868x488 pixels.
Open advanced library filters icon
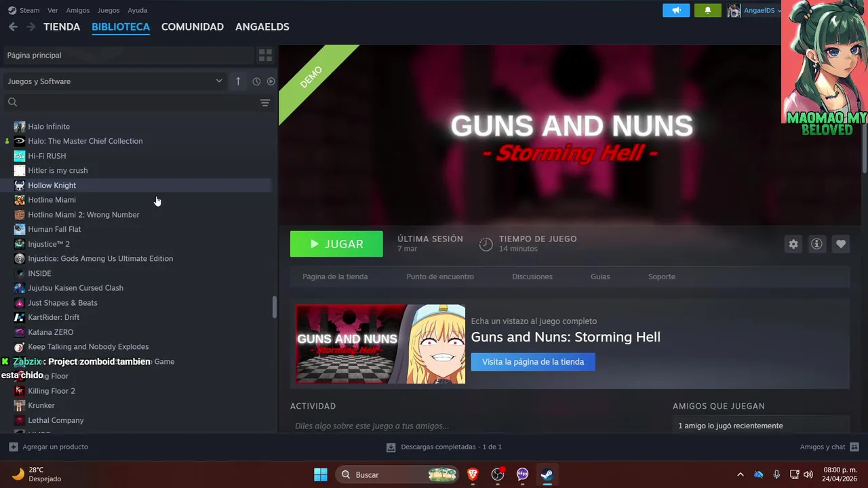[265, 102]
